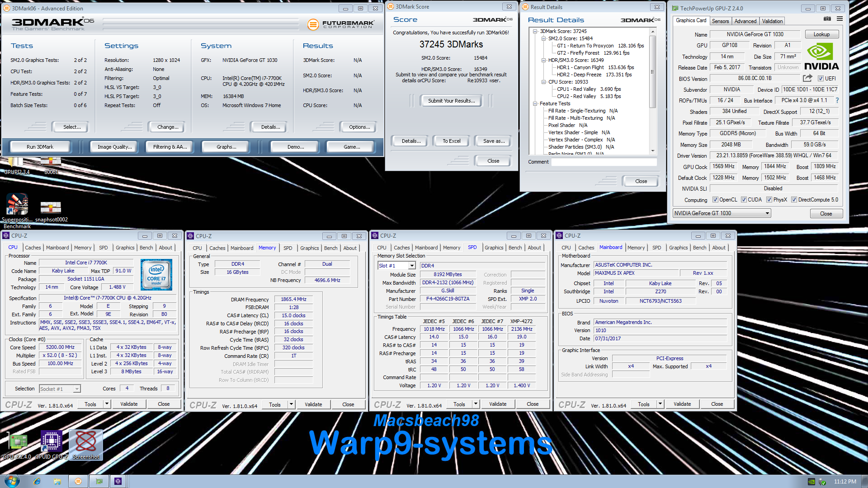Open the GPUPI2.3.4 folder on the desktop
The height and width of the screenshot is (488, 868).
click(x=16, y=165)
